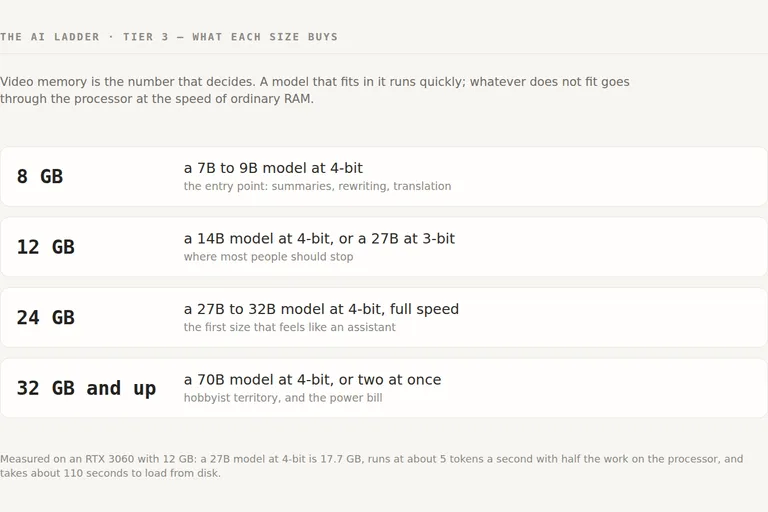Select the '24 GB' label
The height and width of the screenshot is (512, 768).
(46, 317)
